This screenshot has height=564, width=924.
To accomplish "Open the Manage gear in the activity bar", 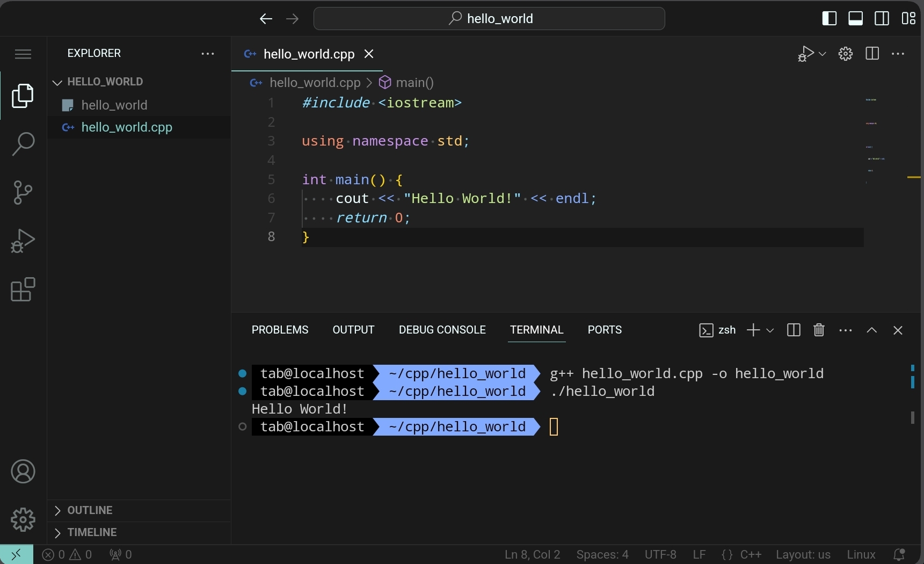I will [x=22, y=519].
